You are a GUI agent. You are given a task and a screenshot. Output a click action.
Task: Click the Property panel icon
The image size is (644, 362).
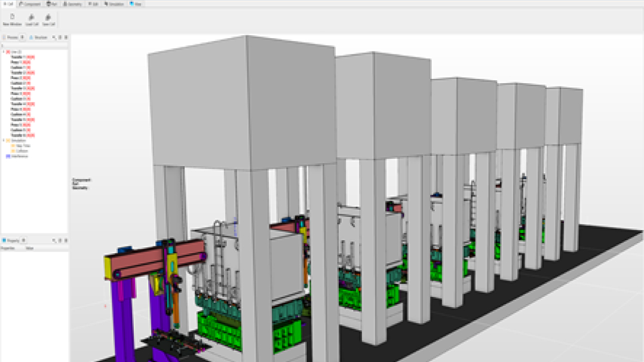coord(4,240)
